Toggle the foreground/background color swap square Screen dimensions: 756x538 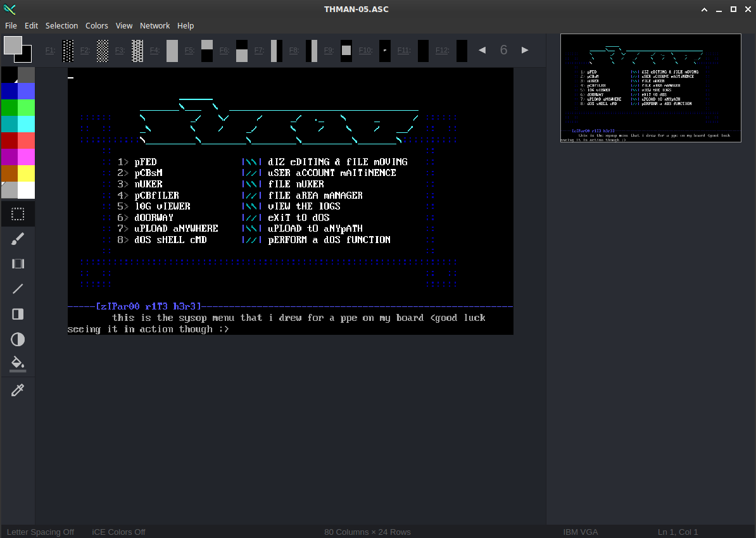pyautogui.click(x=19, y=51)
